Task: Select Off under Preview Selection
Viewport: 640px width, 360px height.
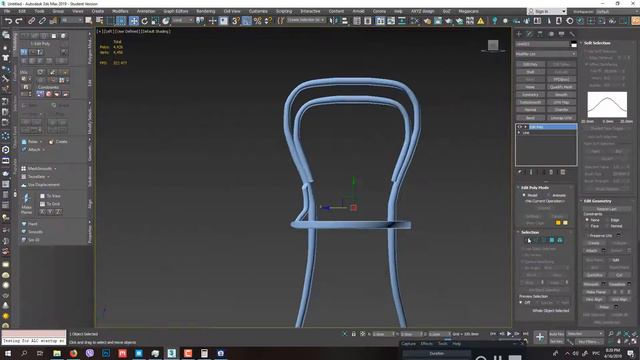Action: click(525, 302)
